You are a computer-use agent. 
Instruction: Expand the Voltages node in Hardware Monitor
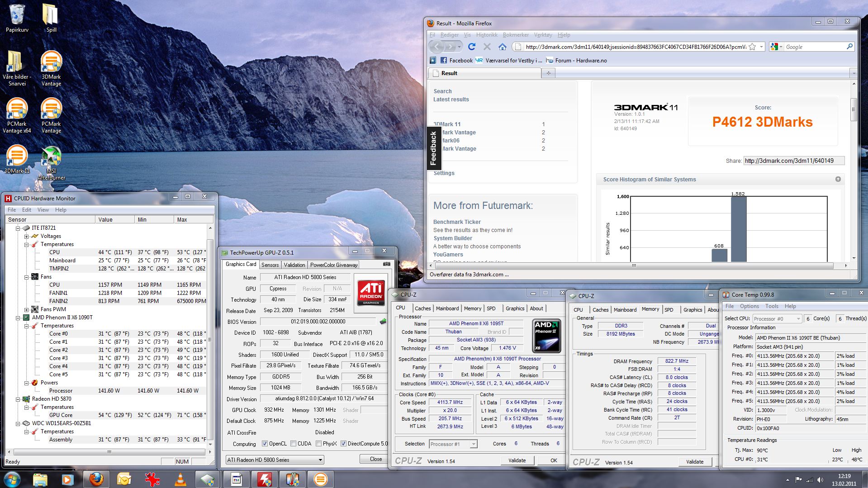click(x=27, y=236)
